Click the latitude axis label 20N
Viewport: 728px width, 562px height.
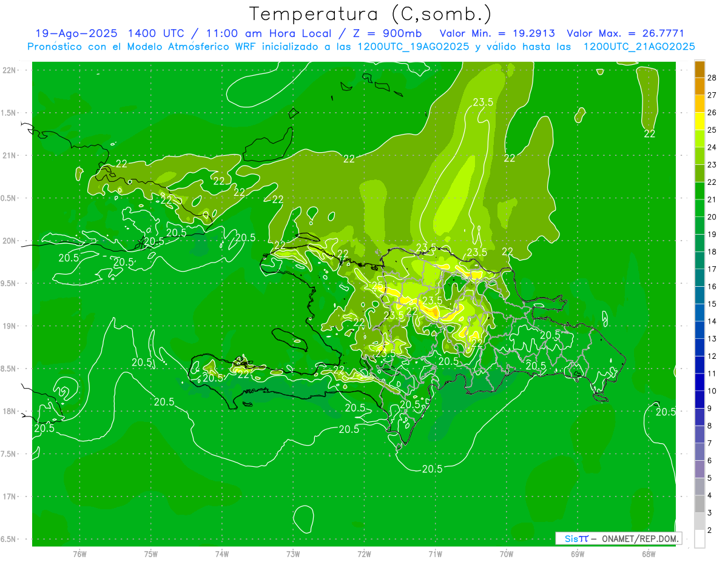pos(9,241)
